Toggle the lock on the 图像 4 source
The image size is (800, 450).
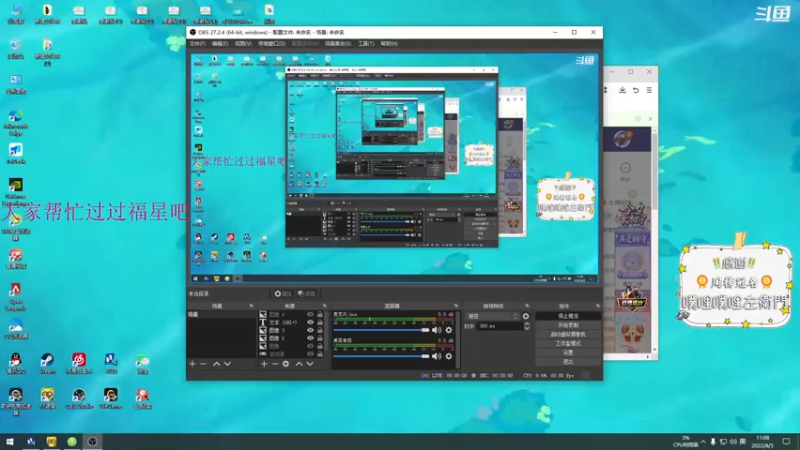click(320, 315)
